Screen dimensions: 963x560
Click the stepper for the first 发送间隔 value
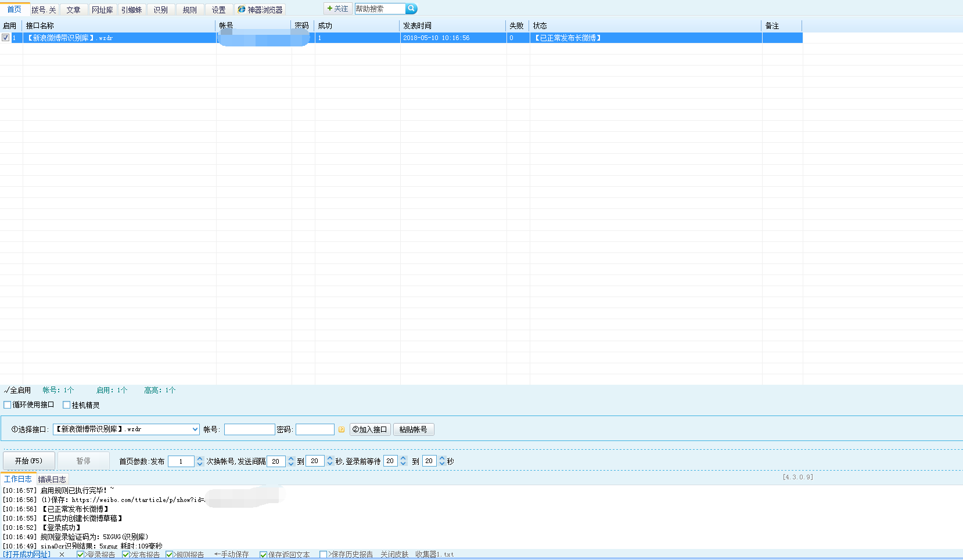click(291, 461)
